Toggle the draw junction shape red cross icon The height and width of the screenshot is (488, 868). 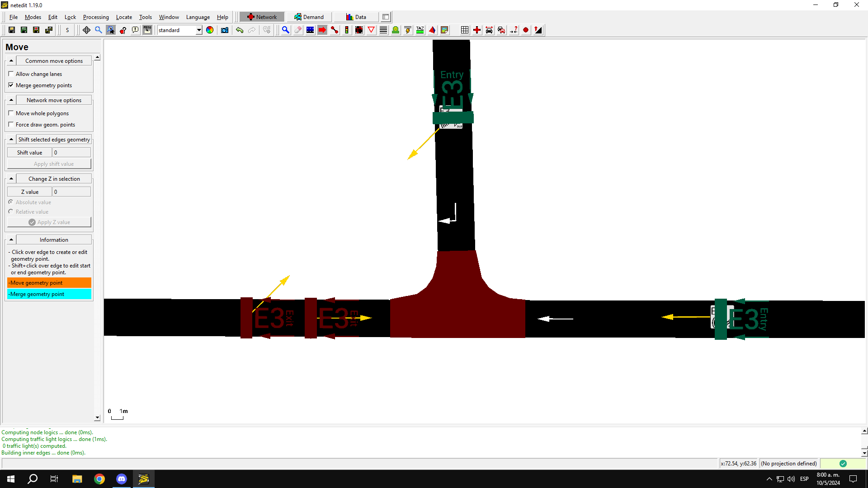click(x=477, y=30)
